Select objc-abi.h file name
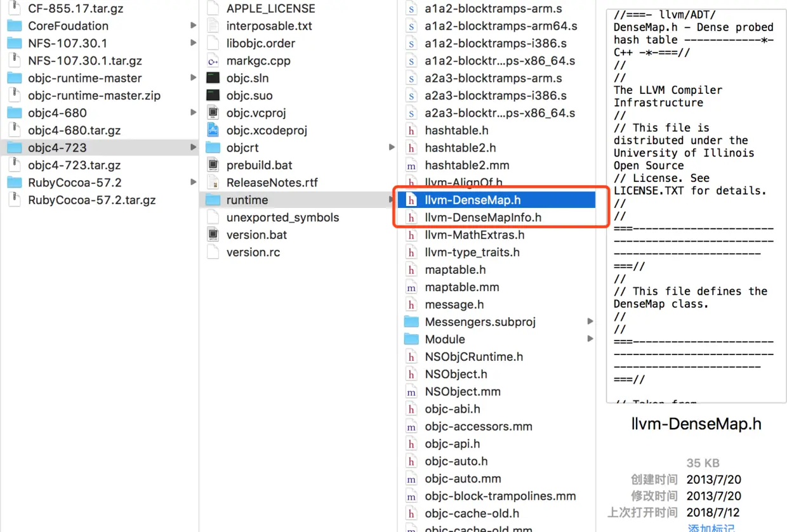The height and width of the screenshot is (532, 787). click(453, 409)
